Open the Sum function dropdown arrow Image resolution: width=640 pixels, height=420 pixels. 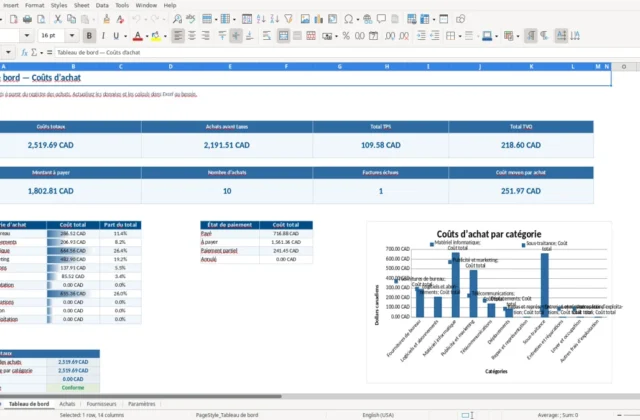point(41,53)
